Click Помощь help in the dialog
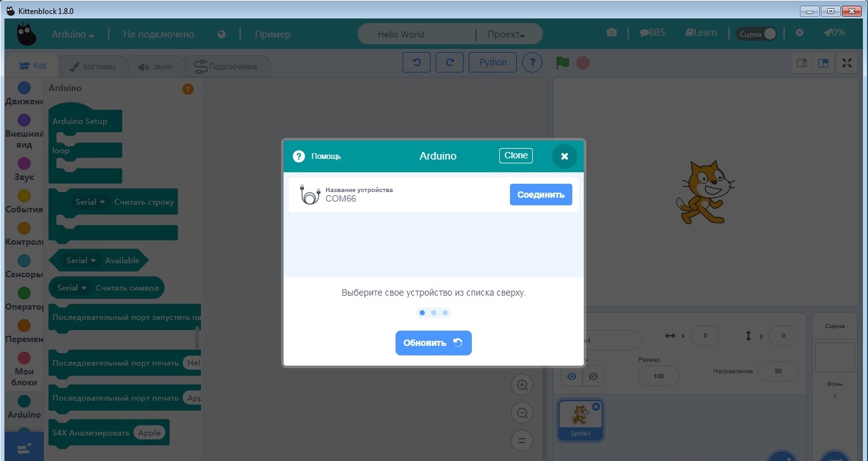The width and height of the screenshot is (868, 461). point(317,156)
